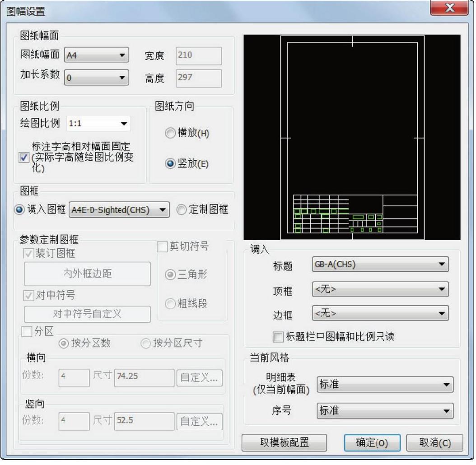Click 竖向 自定义... button
Image resolution: width=476 pixels, height=465 pixels.
pos(200,421)
